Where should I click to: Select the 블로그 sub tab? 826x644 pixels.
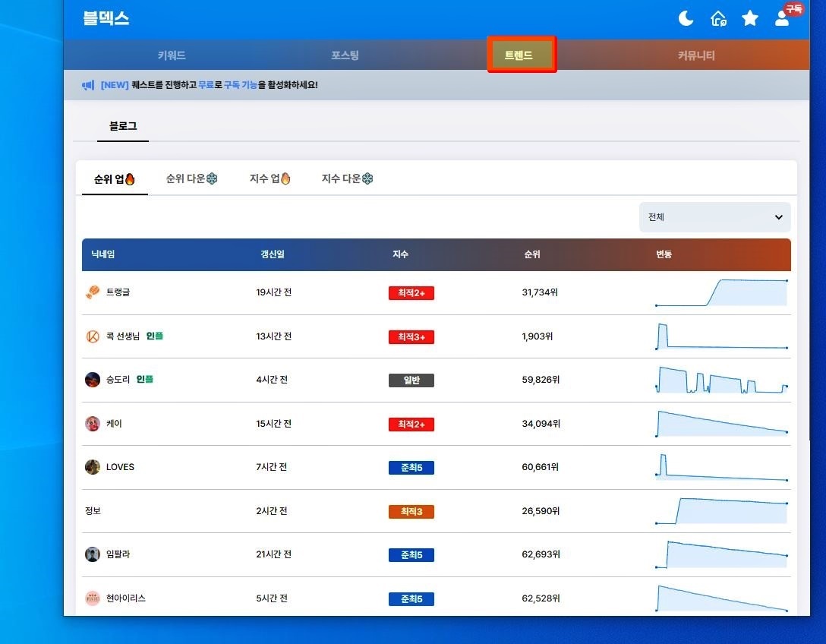click(x=123, y=126)
